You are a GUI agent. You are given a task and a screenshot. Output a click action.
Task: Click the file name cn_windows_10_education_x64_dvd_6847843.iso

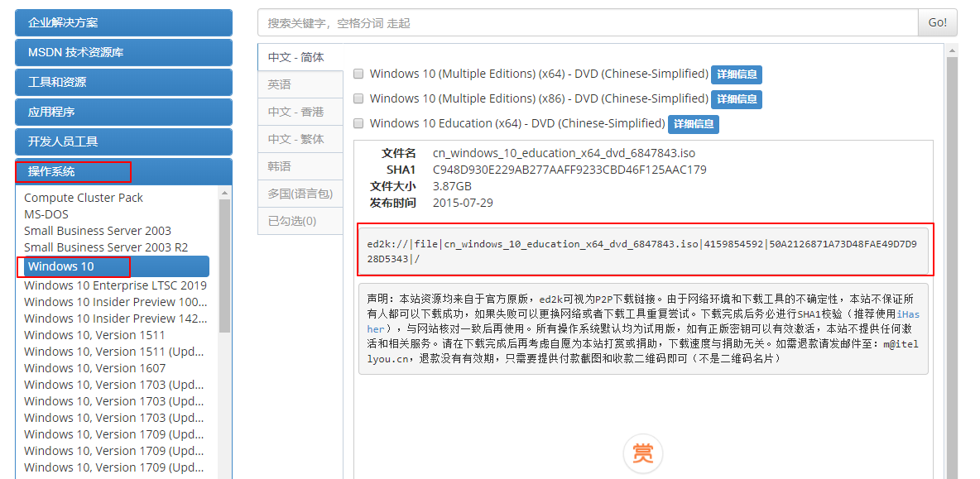click(564, 153)
